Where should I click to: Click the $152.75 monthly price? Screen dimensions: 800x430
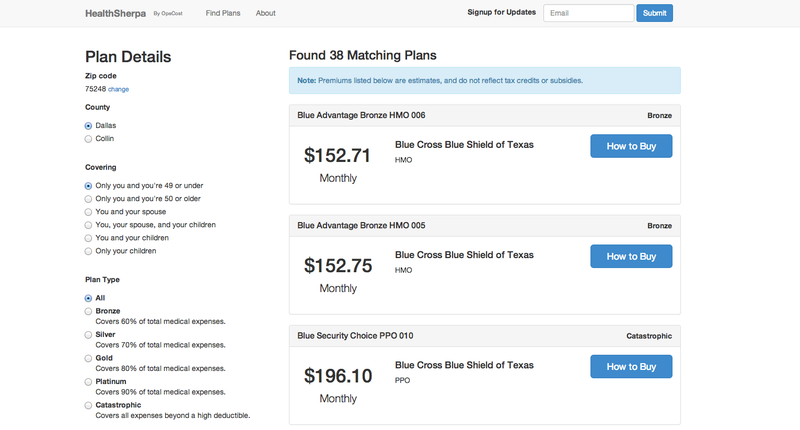tap(338, 266)
